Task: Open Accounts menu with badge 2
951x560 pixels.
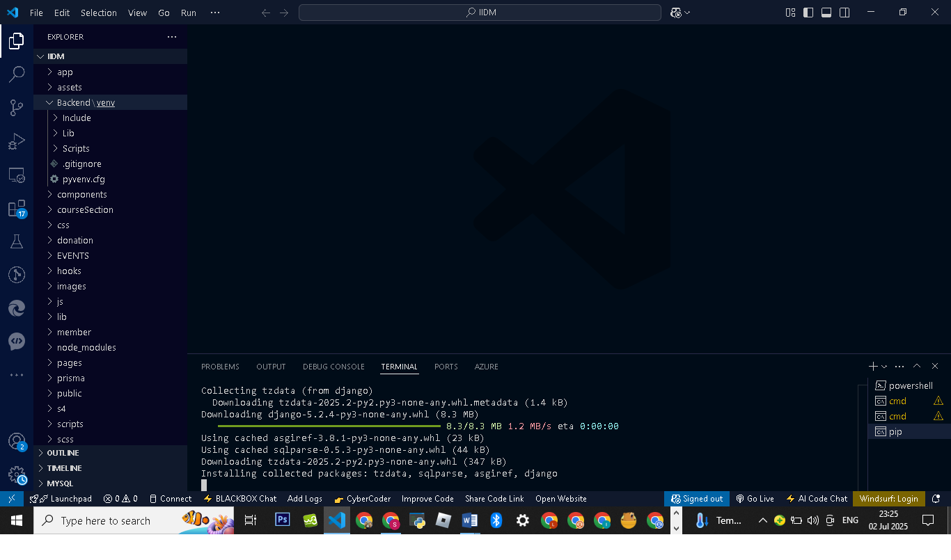Action: 17,442
